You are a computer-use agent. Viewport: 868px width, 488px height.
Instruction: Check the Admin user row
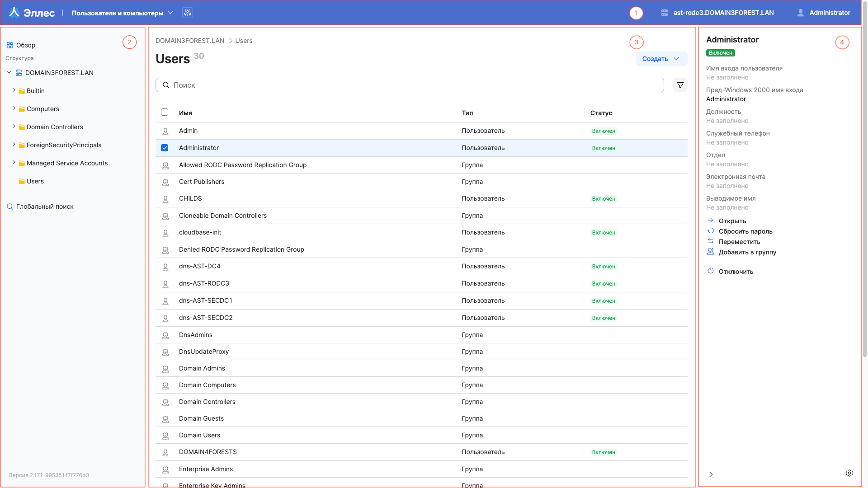tap(165, 131)
